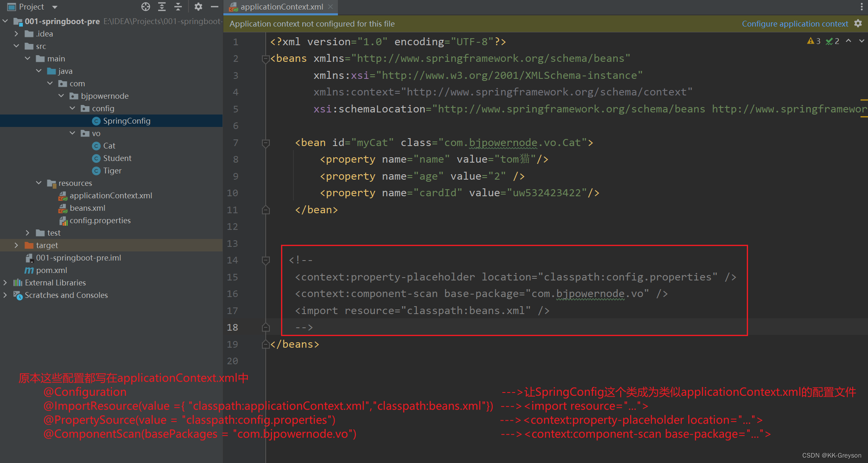
Task: Toggle fold marker at comment line 14
Action: click(x=266, y=261)
